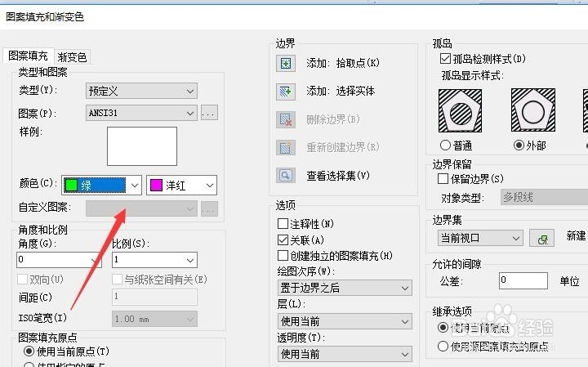Open the disabled 自定义图案 dropdown
This screenshot has width=588, height=367.
pos(141,208)
